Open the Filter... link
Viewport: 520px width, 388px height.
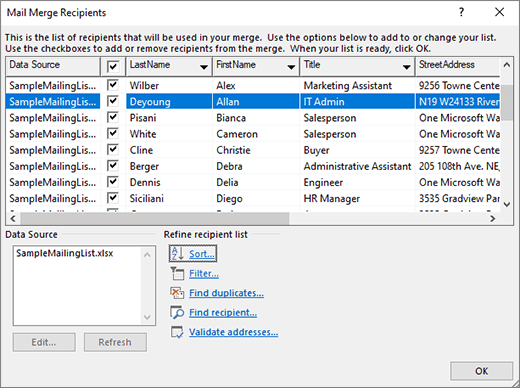[204, 274]
